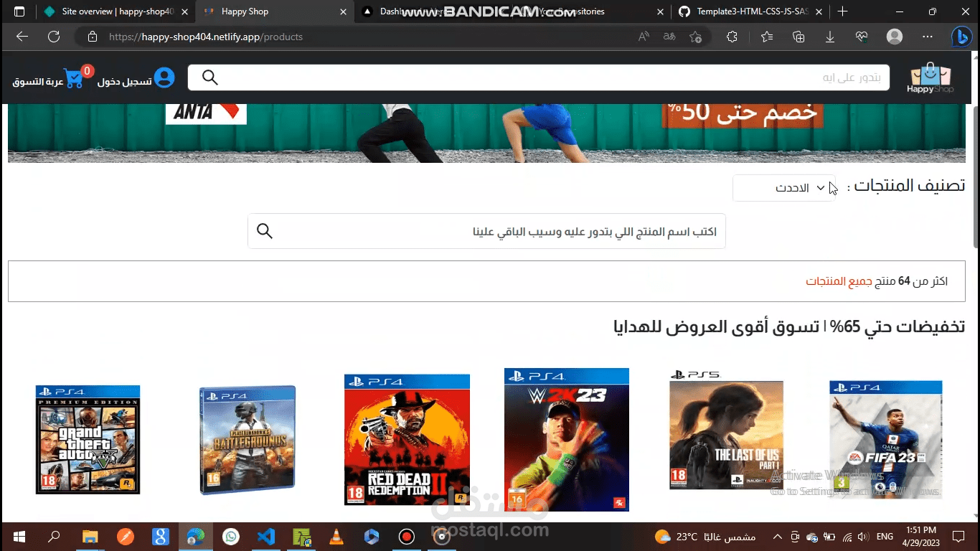This screenshot has height=551, width=980.
Task: Click the عربة التسوق cart link
Action: (37, 82)
